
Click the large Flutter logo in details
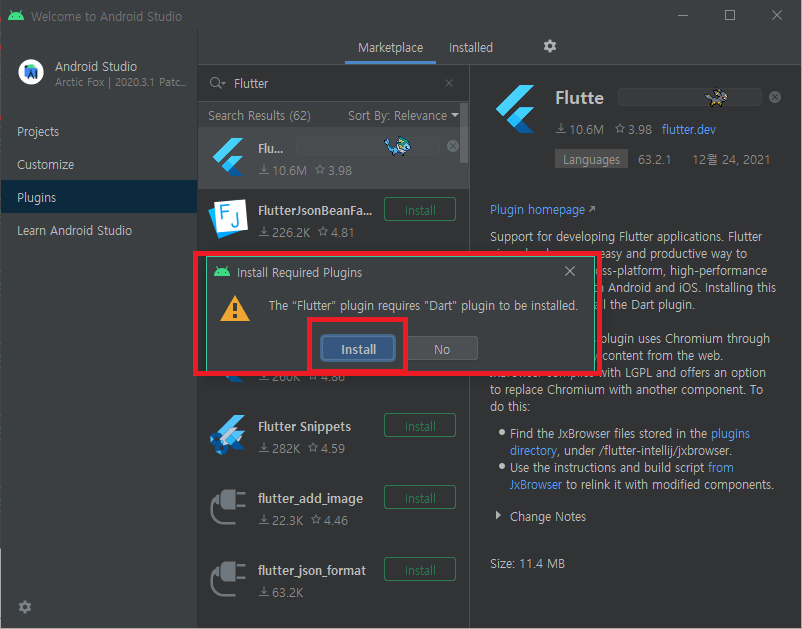point(516,109)
